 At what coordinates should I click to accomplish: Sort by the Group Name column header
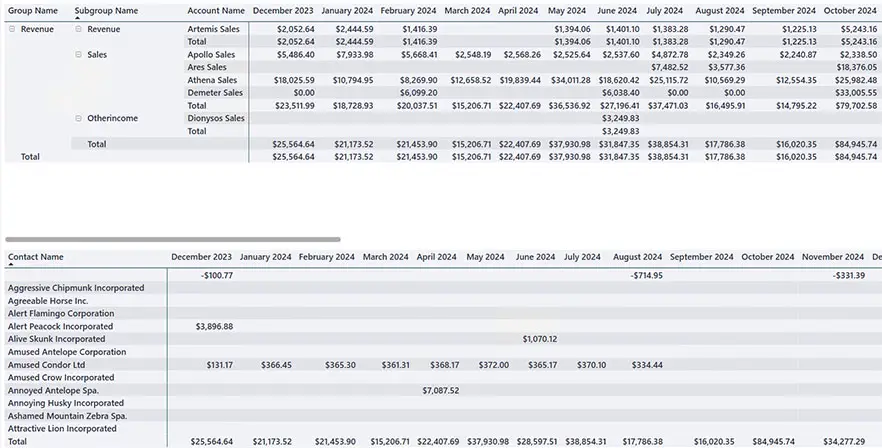(x=32, y=11)
